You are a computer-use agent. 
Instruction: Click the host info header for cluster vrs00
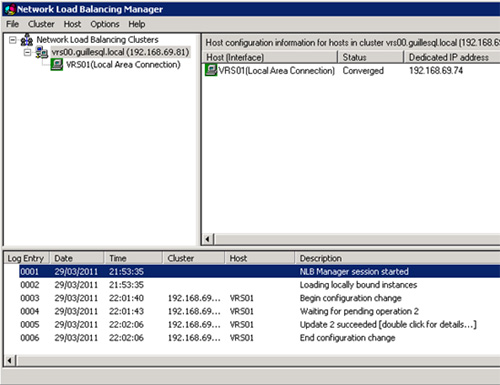(x=352, y=43)
